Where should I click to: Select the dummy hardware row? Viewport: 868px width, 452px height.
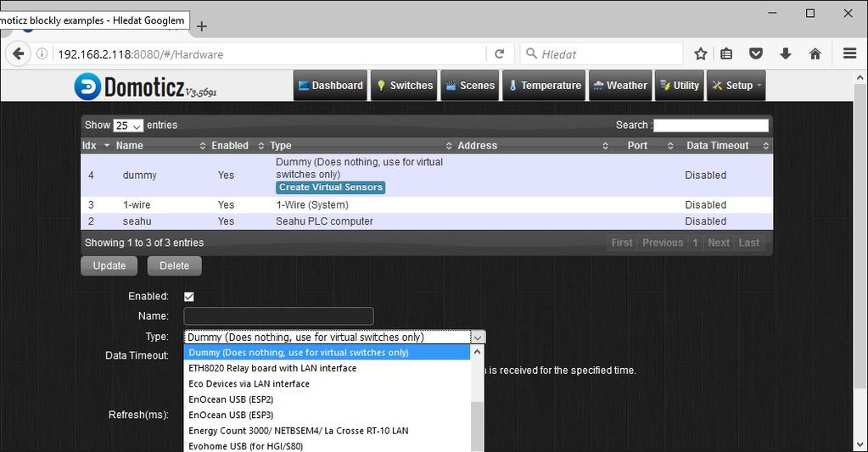click(427, 176)
